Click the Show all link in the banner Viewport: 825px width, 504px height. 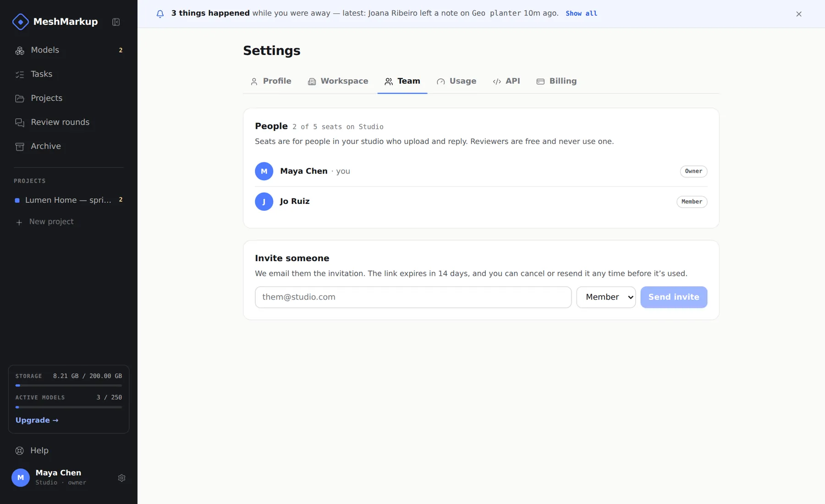(581, 13)
